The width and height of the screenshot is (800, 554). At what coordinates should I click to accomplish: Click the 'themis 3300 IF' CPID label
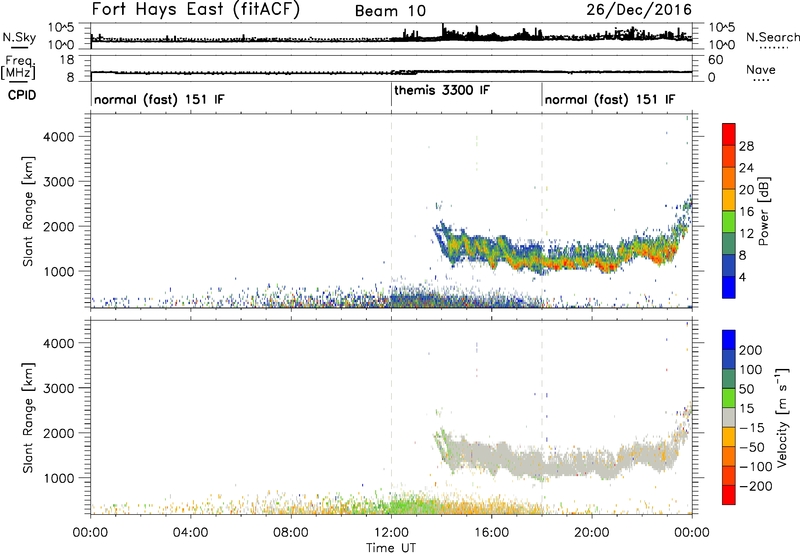pyautogui.click(x=442, y=90)
